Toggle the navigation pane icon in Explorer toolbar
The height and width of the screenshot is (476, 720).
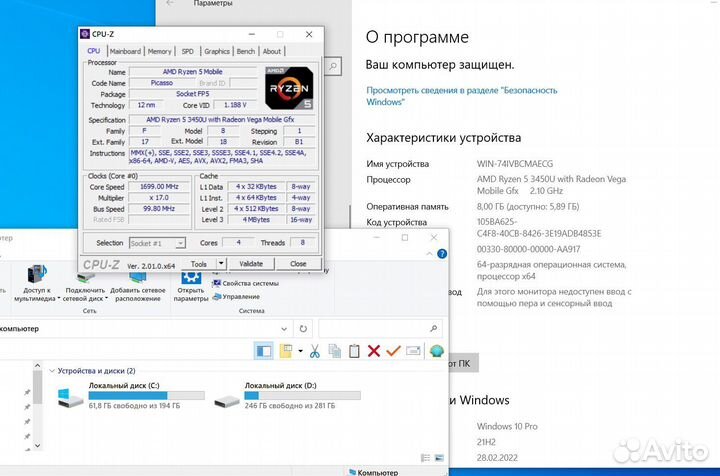tap(264, 352)
